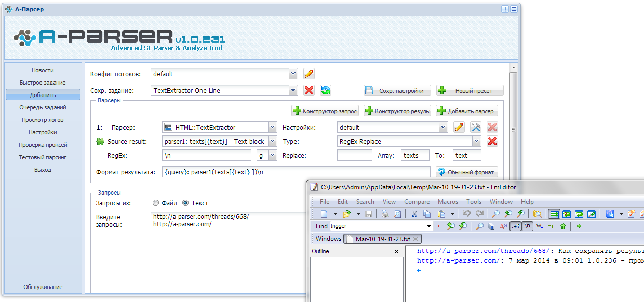Remove parser 1 using the faded red X
Image resolution: width=644 pixels, height=302 pixels.
[x=492, y=127]
